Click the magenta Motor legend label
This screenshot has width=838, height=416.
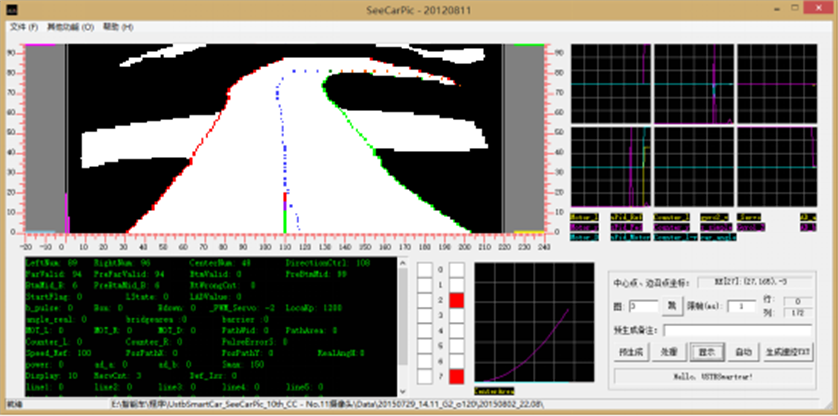tap(584, 227)
